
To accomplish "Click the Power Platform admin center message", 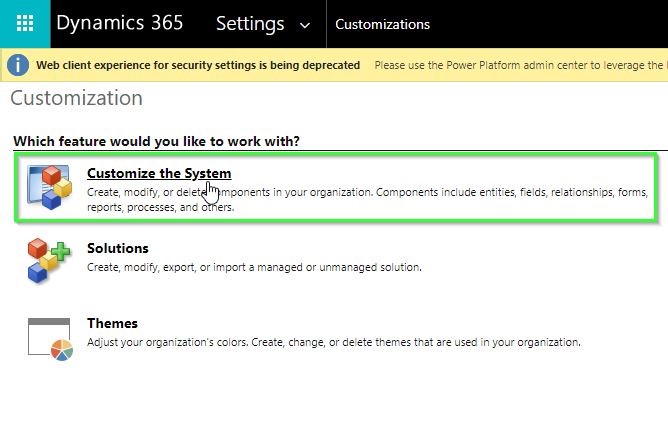I will pyautogui.click(x=520, y=66).
